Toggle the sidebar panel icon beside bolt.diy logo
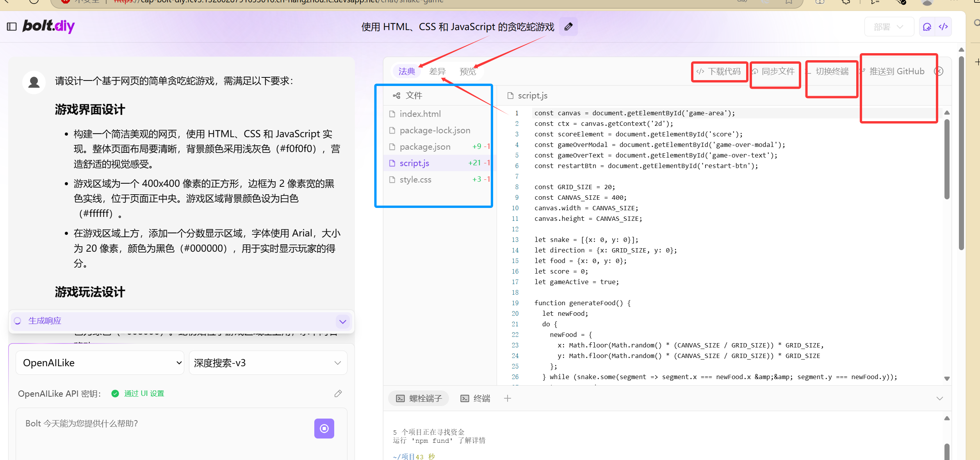Image resolution: width=980 pixels, height=460 pixels. coord(12,26)
